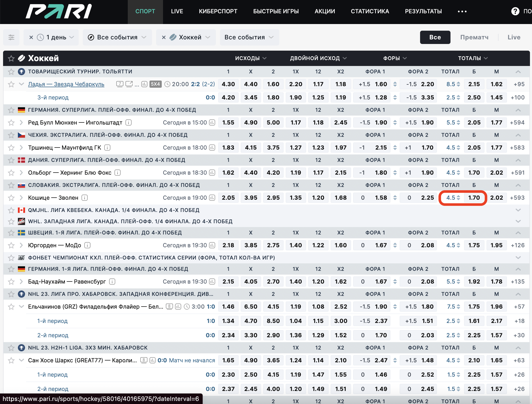
Task: Star the Ред Булл Мюнхен — Ингольштадт match
Action: pyautogui.click(x=11, y=122)
